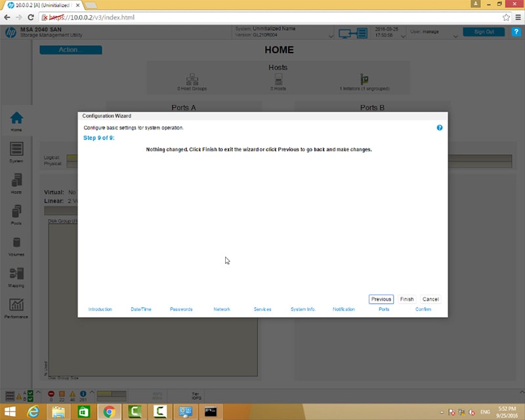Open the Hosts sidebar section
The height and width of the screenshot is (420, 525).
16,184
